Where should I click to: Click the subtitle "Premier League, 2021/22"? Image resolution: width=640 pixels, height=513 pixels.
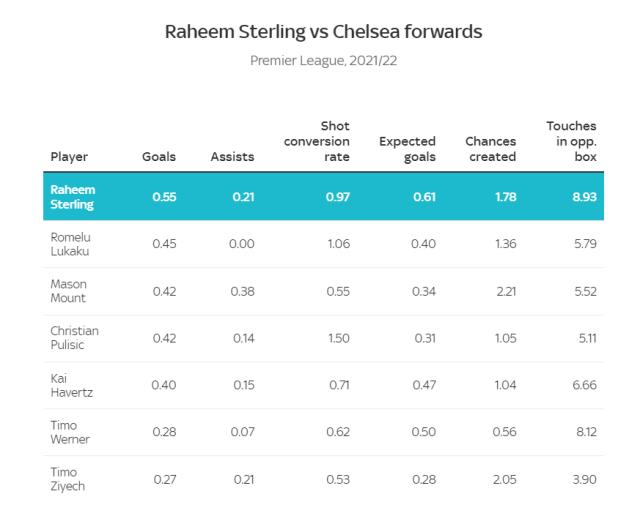(323, 61)
